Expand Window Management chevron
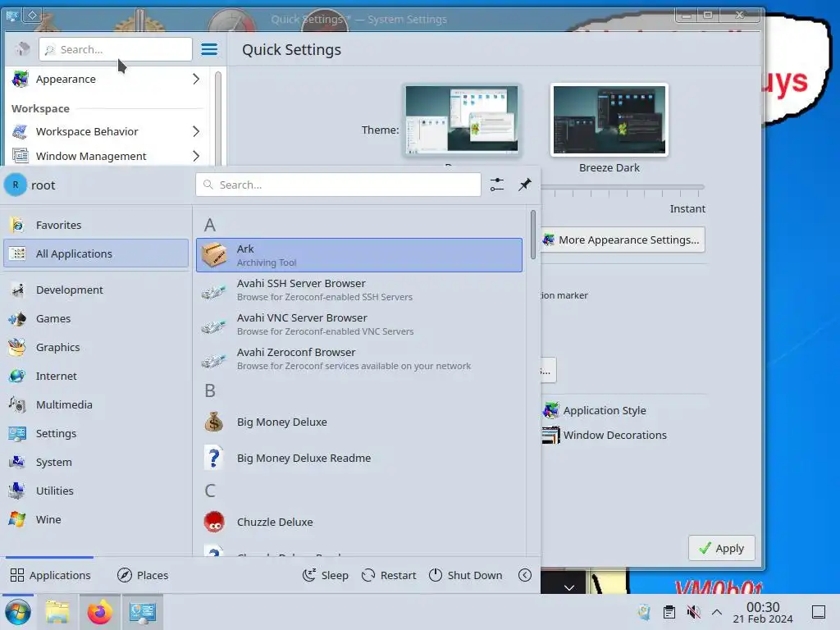Screen dimensions: 840x630 click(x=196, y=156)
